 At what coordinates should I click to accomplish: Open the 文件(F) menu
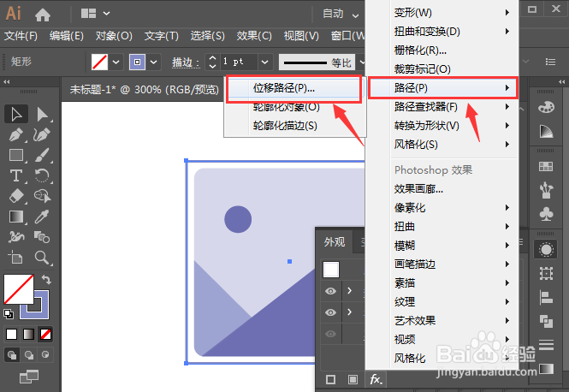click(21, 36)
